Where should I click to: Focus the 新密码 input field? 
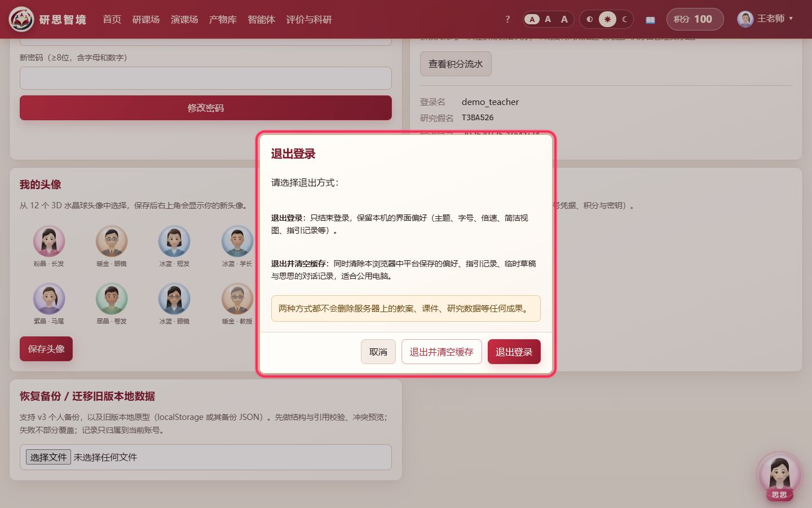[x=206, y=78]
